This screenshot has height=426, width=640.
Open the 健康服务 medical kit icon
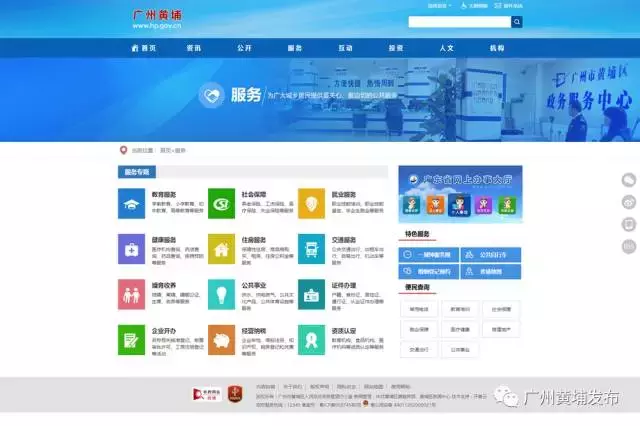pyautogui.click(x=131, y=249)
